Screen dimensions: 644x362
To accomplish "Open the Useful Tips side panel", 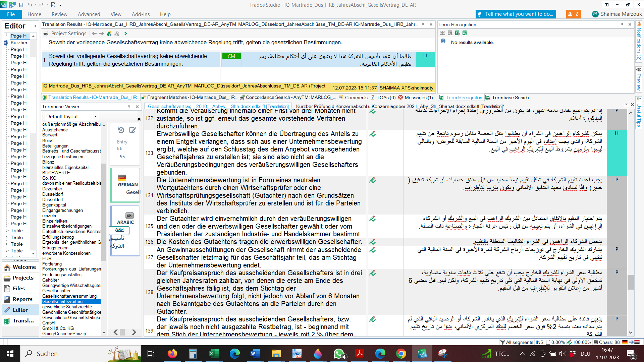I will 639,112.
